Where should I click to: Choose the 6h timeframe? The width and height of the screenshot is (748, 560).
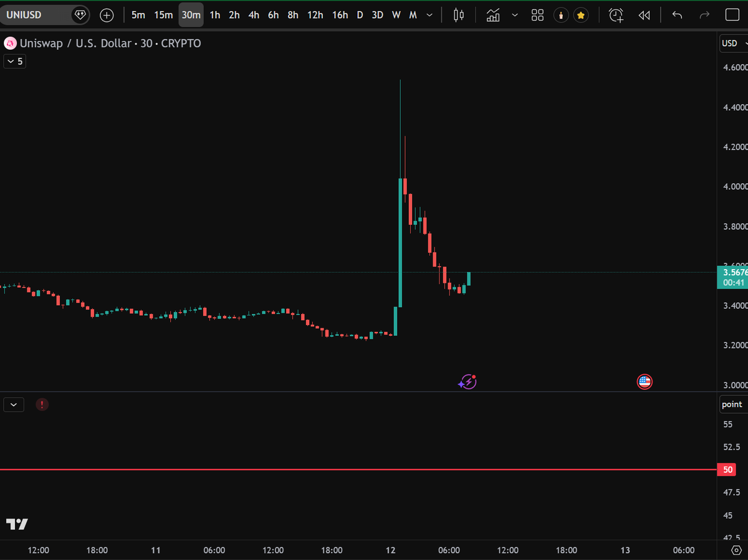273,15
